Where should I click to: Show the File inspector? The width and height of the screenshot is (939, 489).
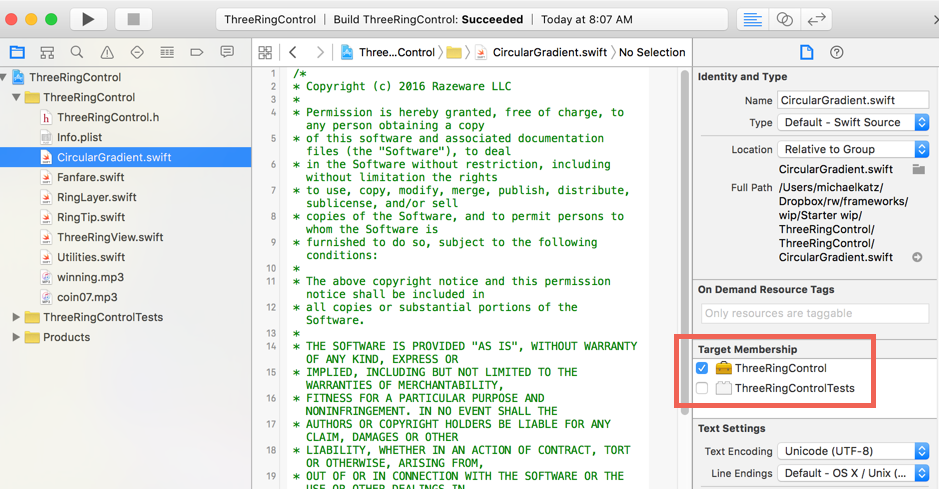(807, 53)
